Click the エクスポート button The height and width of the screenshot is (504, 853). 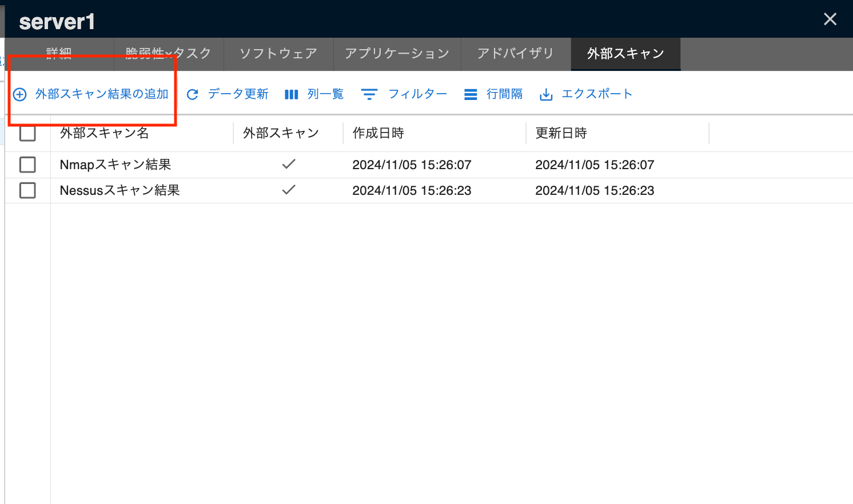click(597, 94)
